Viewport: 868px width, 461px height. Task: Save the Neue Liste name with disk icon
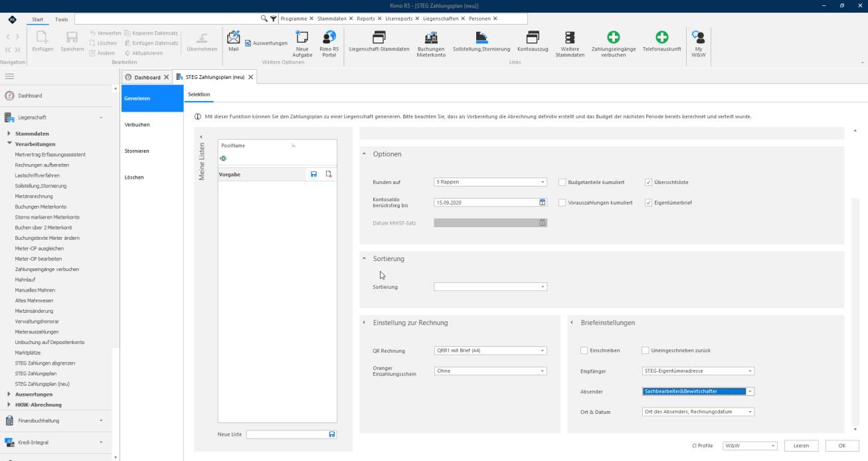332,434
